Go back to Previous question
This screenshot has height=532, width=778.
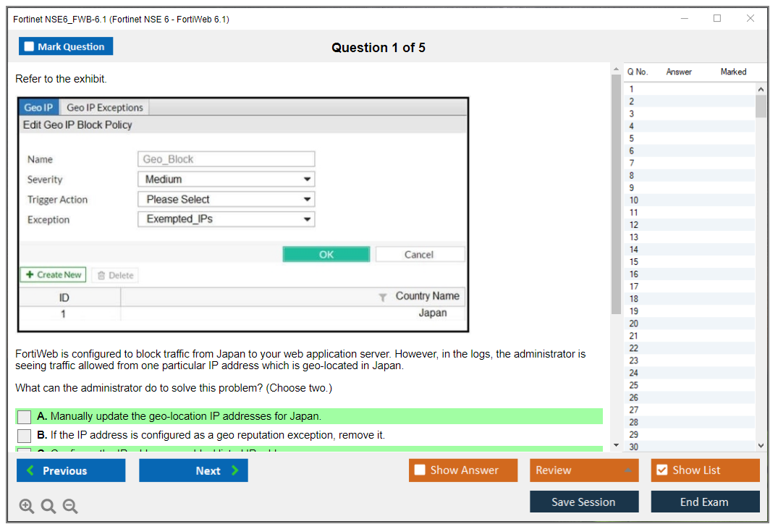coord(71,470)
